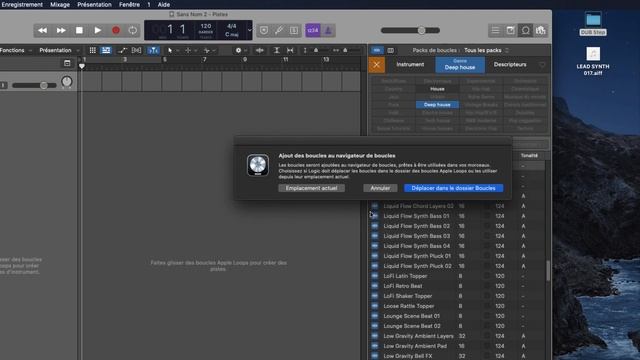The width and height of the screenshot is (640, 360).
Task: Click the Waveform Zoom icon
Action: pos(260,50)
